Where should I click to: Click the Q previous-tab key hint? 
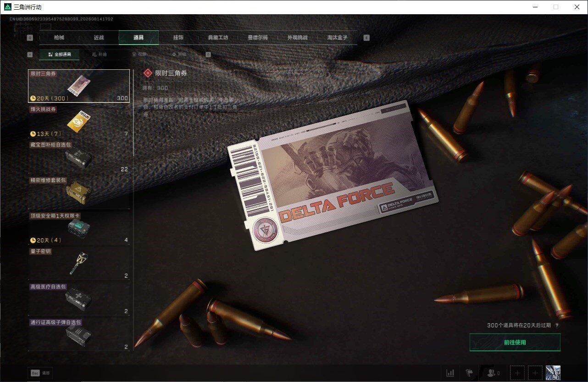click(30, 38)
